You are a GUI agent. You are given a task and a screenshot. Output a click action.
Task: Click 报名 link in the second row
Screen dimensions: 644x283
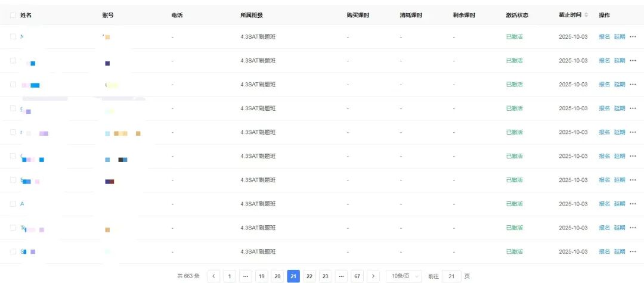pos(604,61)
